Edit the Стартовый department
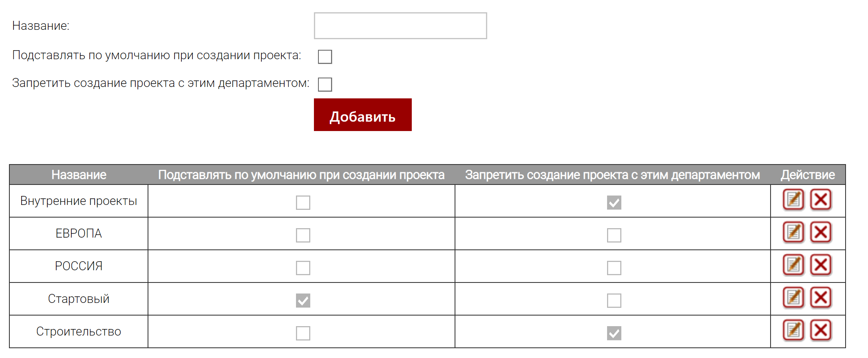 pos(793,298)
